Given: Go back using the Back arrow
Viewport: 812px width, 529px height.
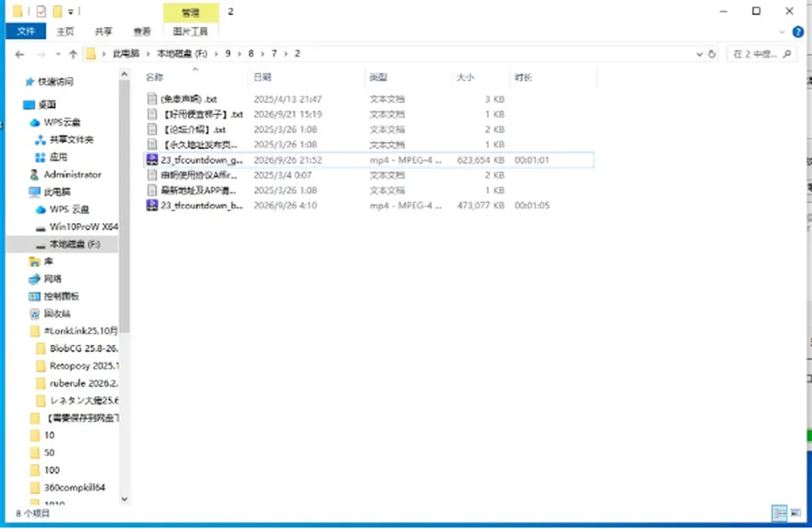Looking at the screenshot, I should tap(19, 54).
